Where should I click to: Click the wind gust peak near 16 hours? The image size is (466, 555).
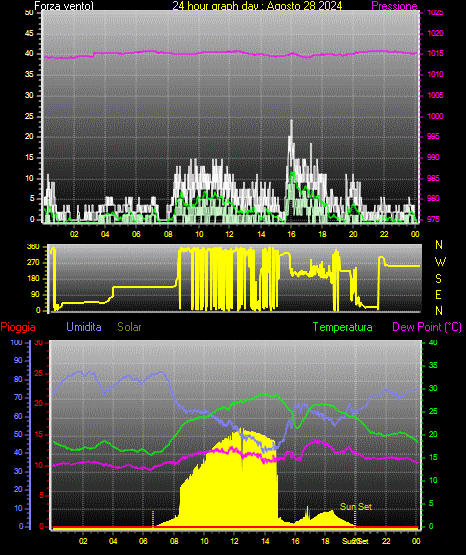tap(292, 122)
